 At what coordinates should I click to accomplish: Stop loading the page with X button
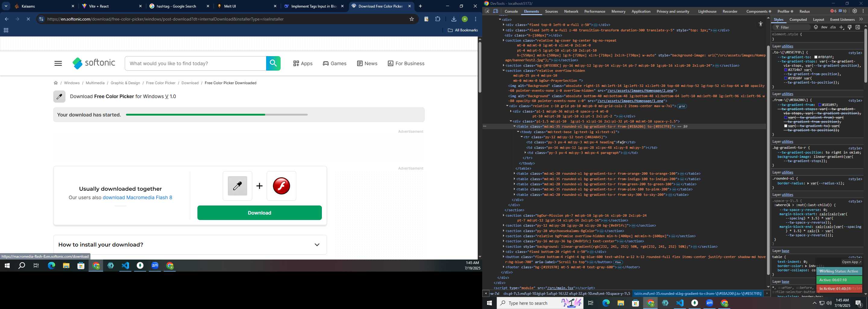coord(28,19)
